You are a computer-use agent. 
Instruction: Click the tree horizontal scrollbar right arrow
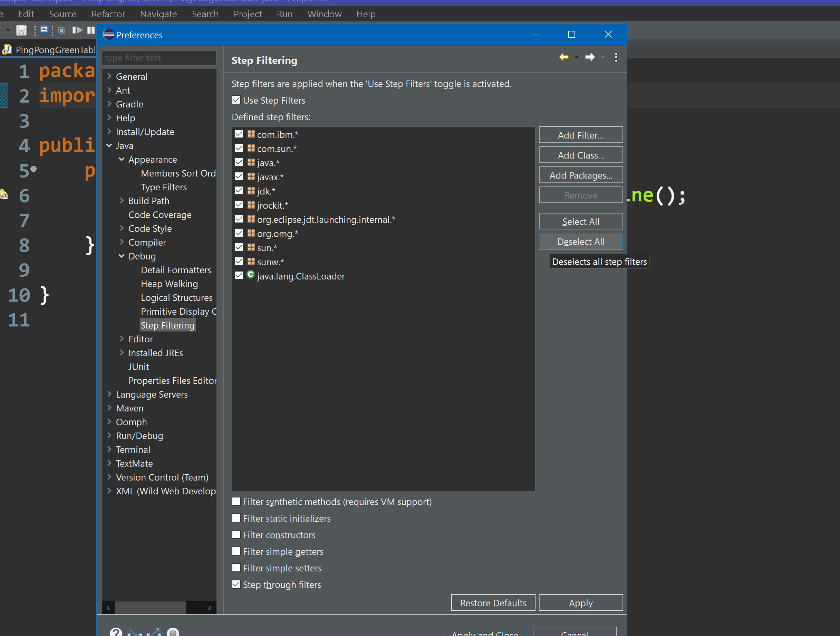tap(210, 608)
